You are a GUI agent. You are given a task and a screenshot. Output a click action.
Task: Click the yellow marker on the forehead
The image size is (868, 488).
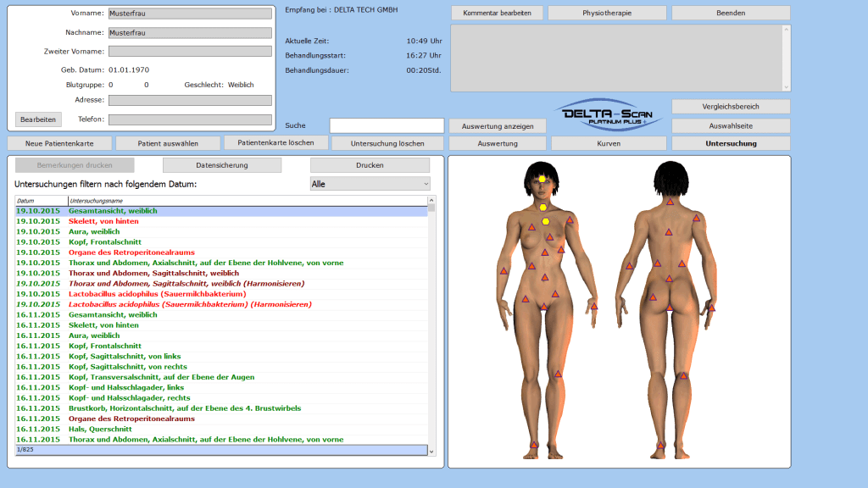[542, 179]
